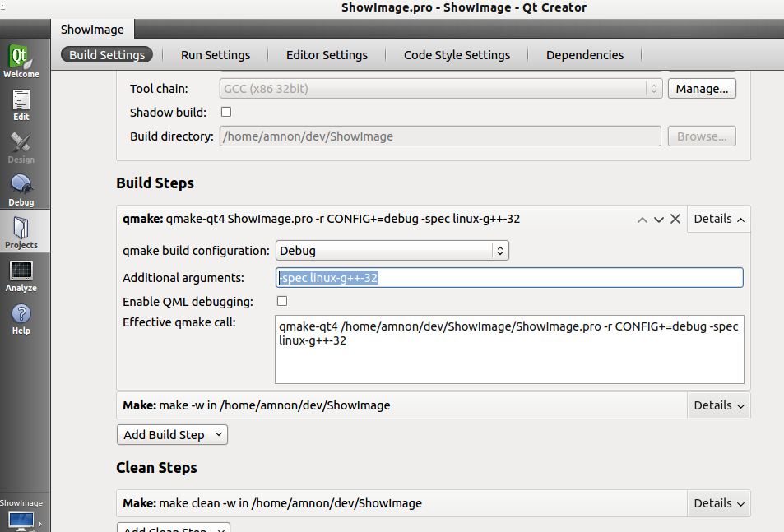Open the Design mode

[21, 148]
